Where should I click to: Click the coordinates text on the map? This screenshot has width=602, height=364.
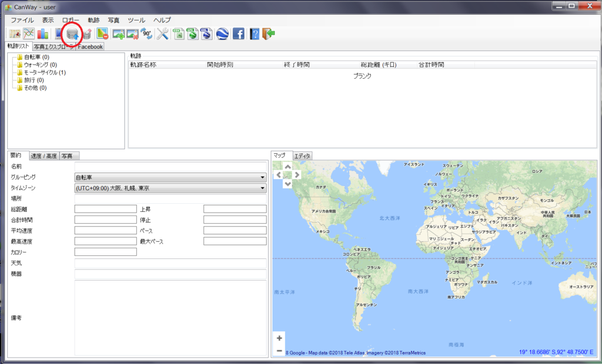556,352
